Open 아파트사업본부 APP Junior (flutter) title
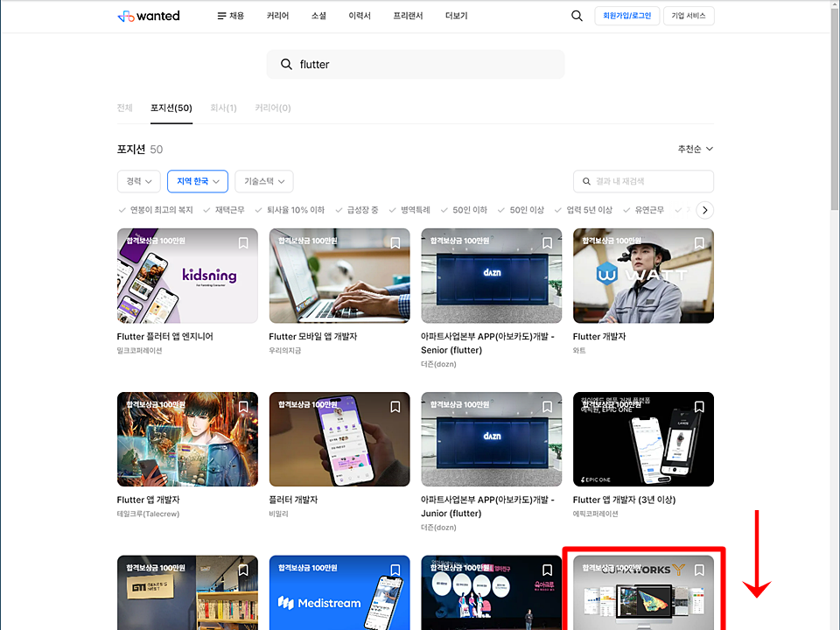 click(x=487, y=507)
